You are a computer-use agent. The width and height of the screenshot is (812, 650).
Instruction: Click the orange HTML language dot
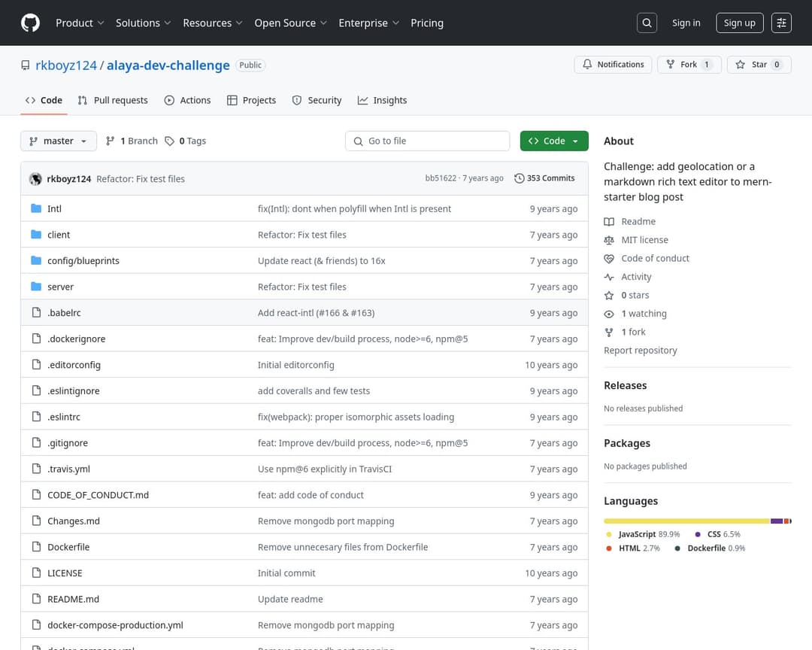coord(609,548)
